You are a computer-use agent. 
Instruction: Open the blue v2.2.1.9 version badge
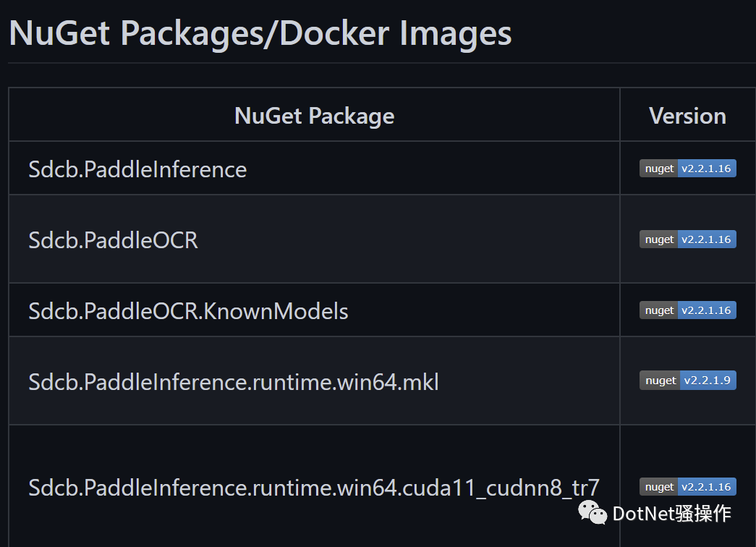(x=708, y=380)
